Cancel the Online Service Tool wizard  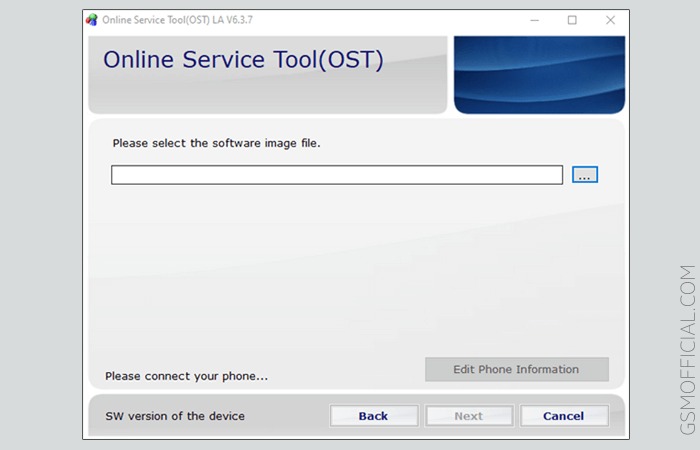(x=564, y=416)
